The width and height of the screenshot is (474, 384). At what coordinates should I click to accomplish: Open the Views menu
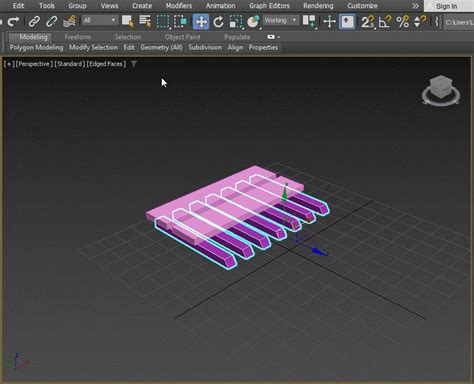[109, 6]
